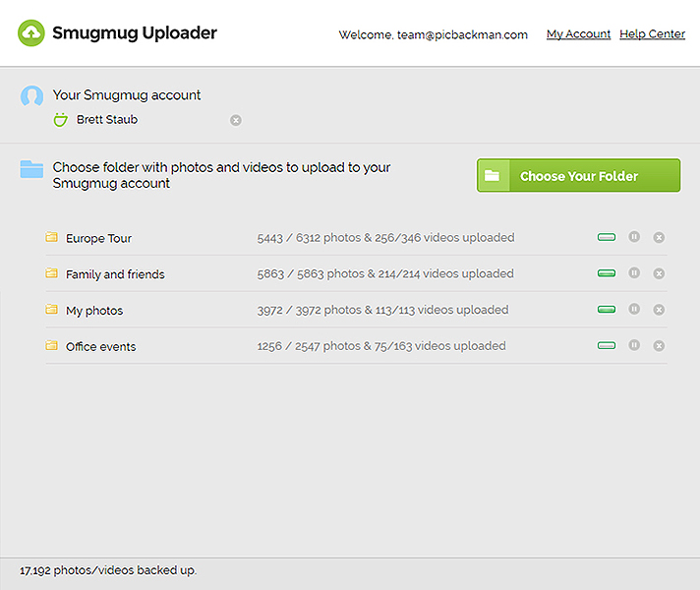This screenshot has width=700, height=590.
Task: Click the My photos progress bar
Action: point(607,310)
